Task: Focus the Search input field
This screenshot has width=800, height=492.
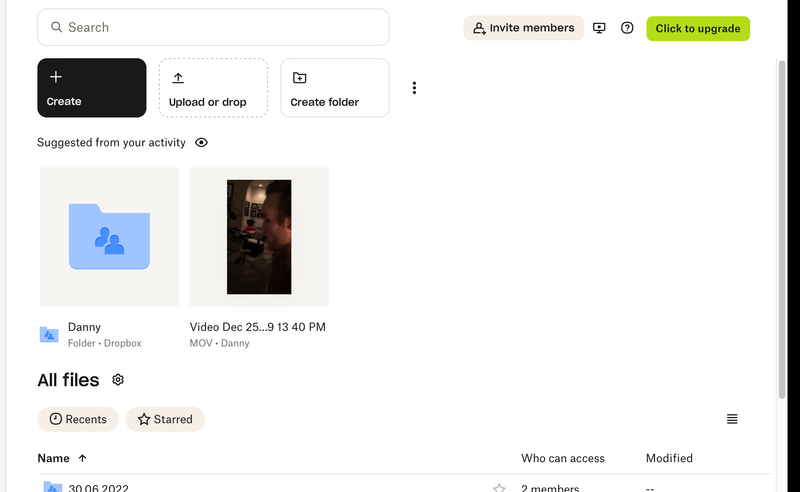Action: 213,27
